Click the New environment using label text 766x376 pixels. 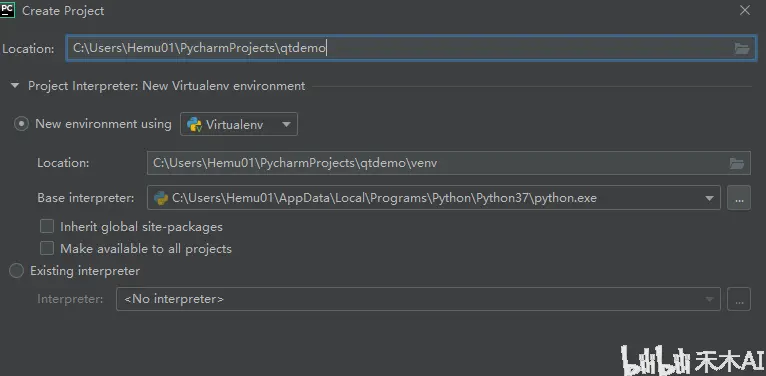103,124
